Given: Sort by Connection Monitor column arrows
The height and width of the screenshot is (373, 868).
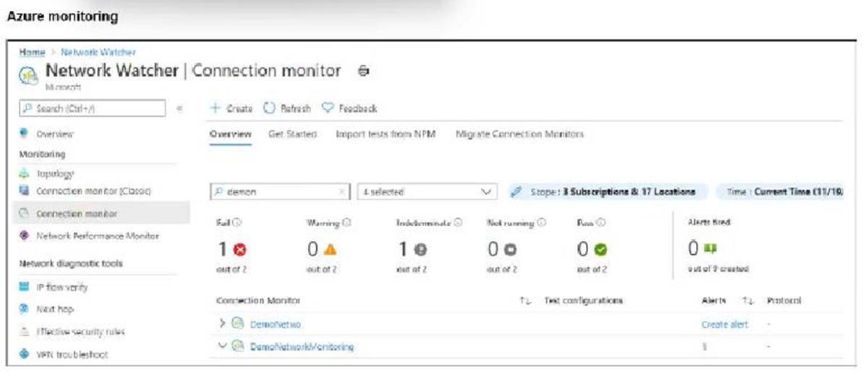Looking at the screenshot, I should click(x=527, y=301).
